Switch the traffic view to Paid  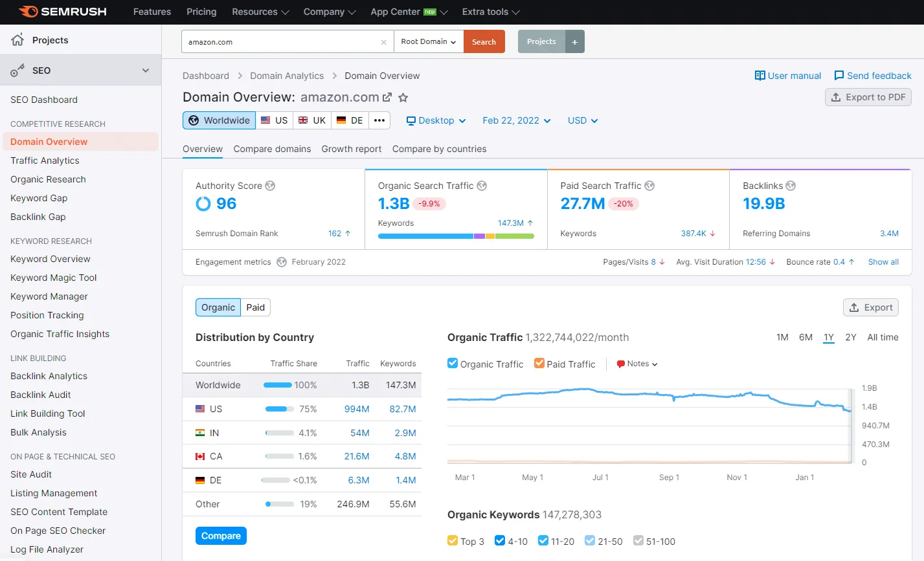point(254,307)
